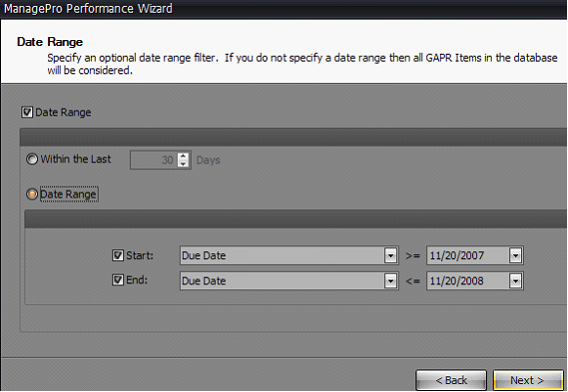Select the Within the Last radio button

tap(32, 159)
